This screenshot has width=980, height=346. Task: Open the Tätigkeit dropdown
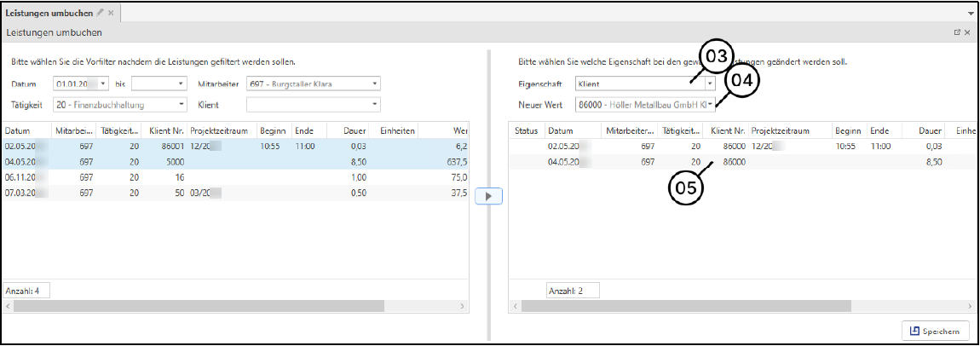(x=181, y=105)
